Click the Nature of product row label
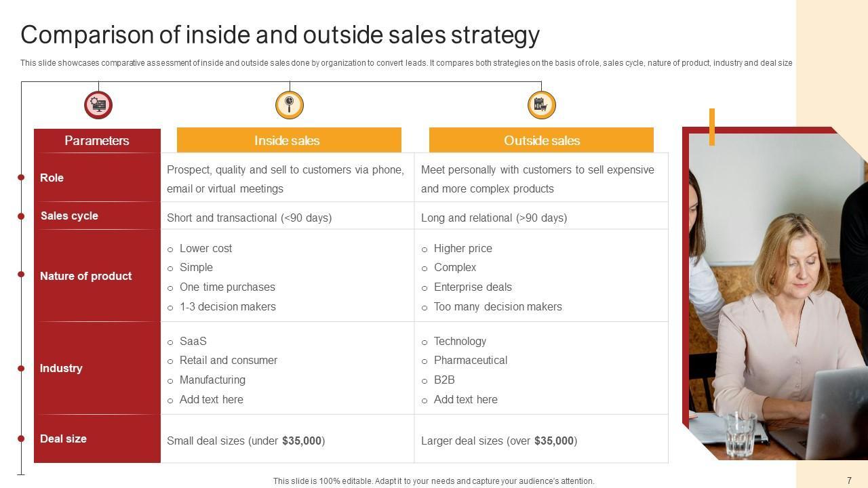 [x=86, y=276]
